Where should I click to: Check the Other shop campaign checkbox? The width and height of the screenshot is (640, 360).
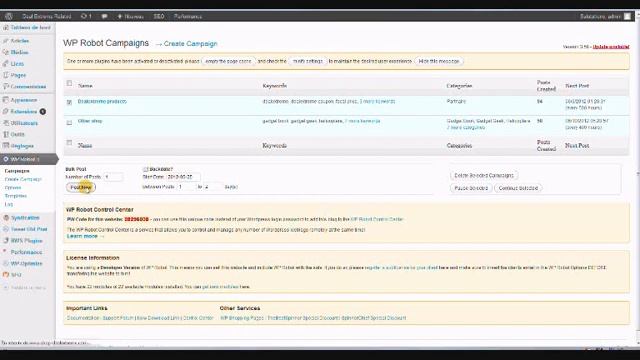coord(69,122)
